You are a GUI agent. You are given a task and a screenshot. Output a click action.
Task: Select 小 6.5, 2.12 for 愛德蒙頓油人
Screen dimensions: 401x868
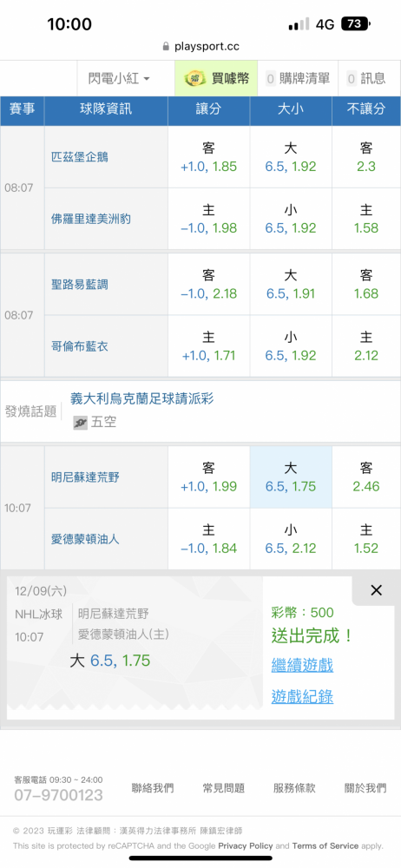click(x=291, y=539)
